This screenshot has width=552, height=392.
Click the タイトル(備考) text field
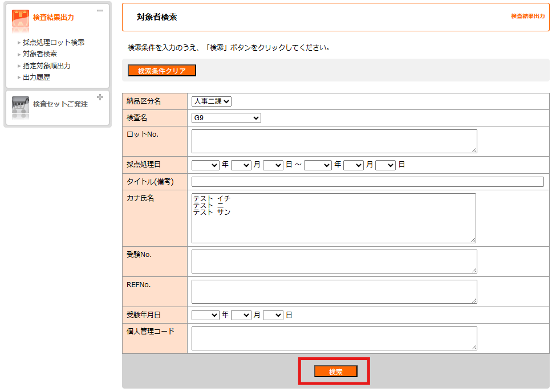(367, 182)
